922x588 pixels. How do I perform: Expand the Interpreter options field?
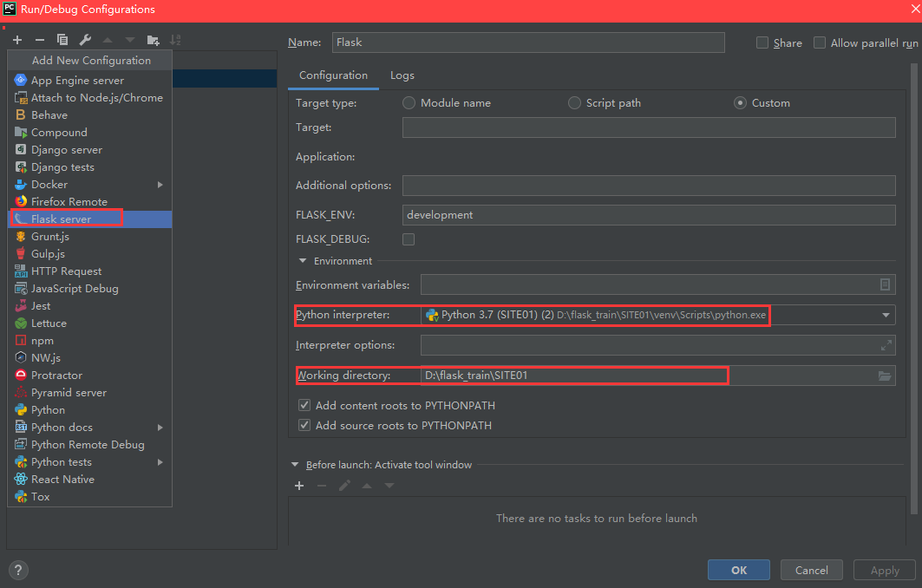(886, 345)
